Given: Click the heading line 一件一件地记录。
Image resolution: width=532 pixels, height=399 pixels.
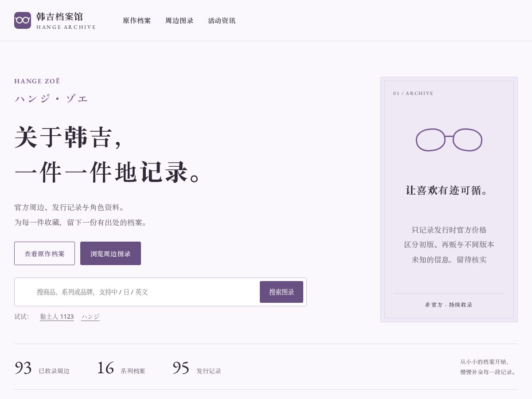Looking at the screenshot, I should [108, 172].
